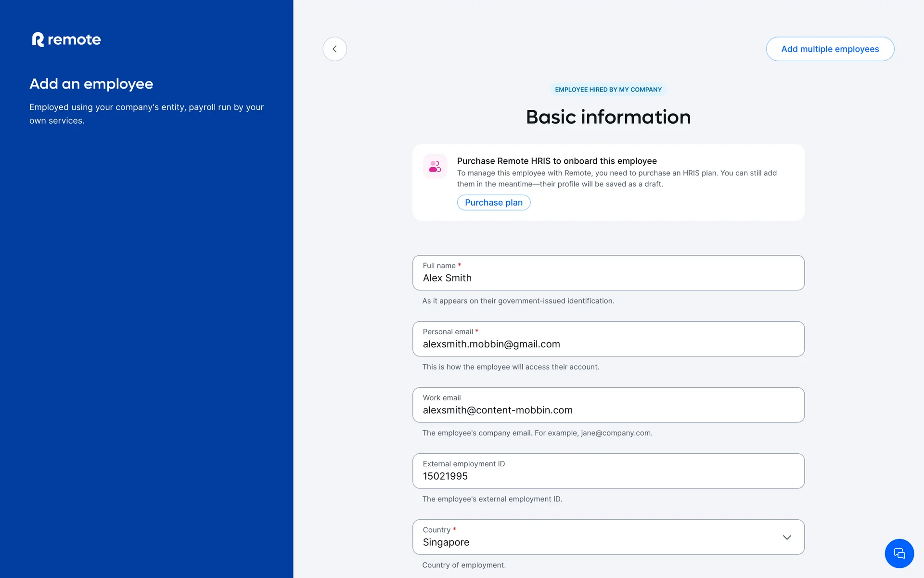Click the Full name field label
The image size is (924, 578).
[x=439, y=266]
